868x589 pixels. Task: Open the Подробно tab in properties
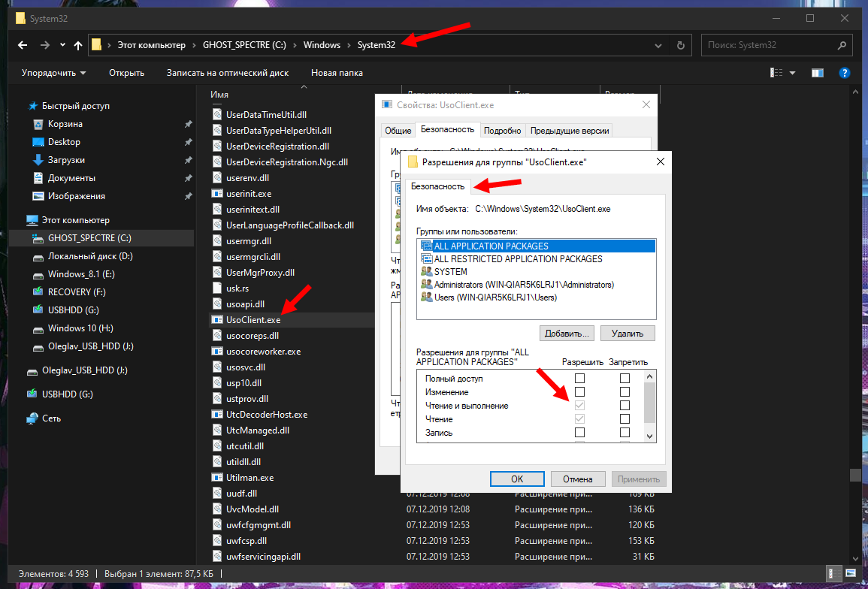point(502,131)
